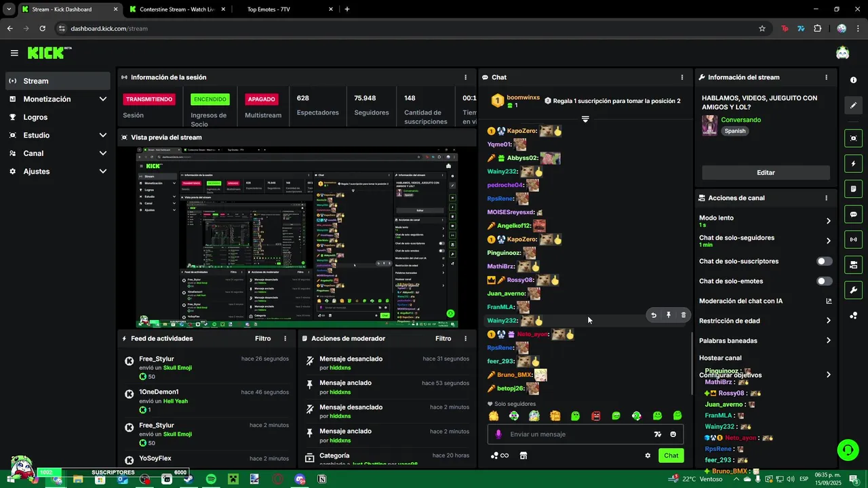Open the wrench tools icon in right sidebar
Viewport: 868px width, 488px height.
tap(853, 290)
